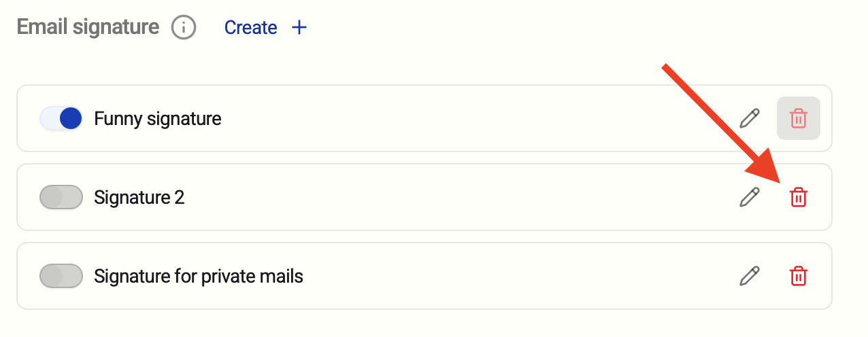Image resolution: width=868 pixels, height=337 pixels.
Task: Enable the Signature 2 toggle
Action: click(61, 198)
